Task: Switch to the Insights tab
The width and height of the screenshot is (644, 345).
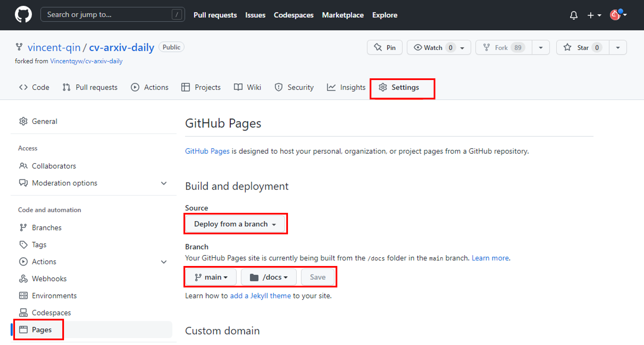Action: 346,88
